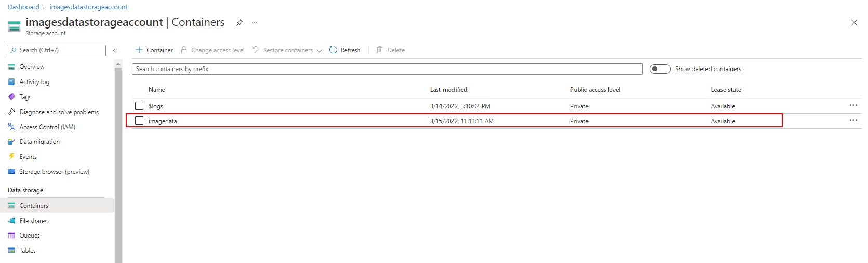Viewport: 868px width, 263px height.
Task: Sort by Public access level header
Action: coord(595,90)
